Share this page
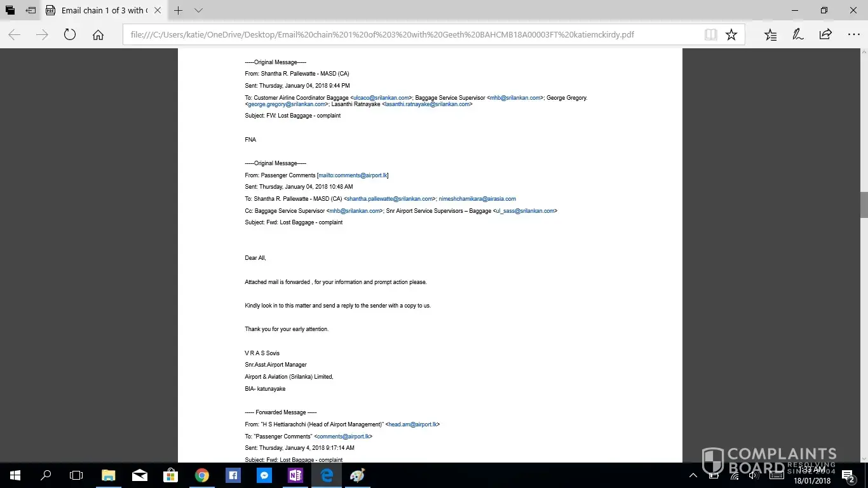This screenshot has width=868, height=488. coord(825,35)
